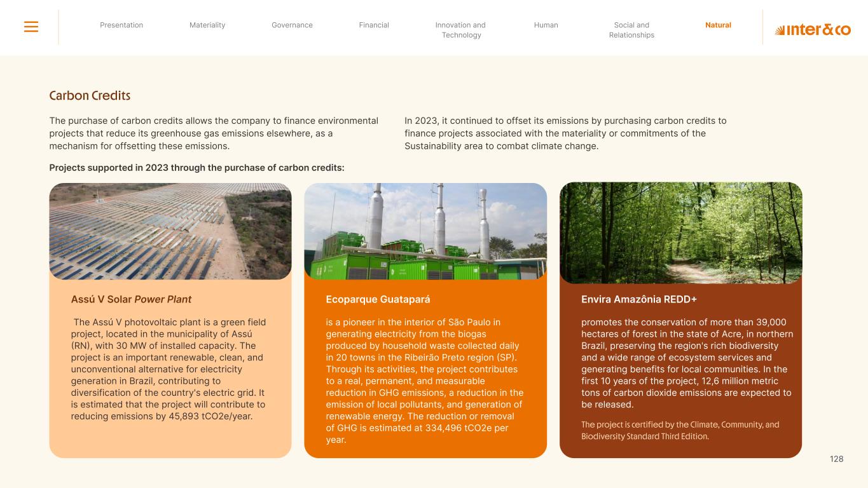Click the Carbon Credits heading
868x488 pixels.
(90, 96)
